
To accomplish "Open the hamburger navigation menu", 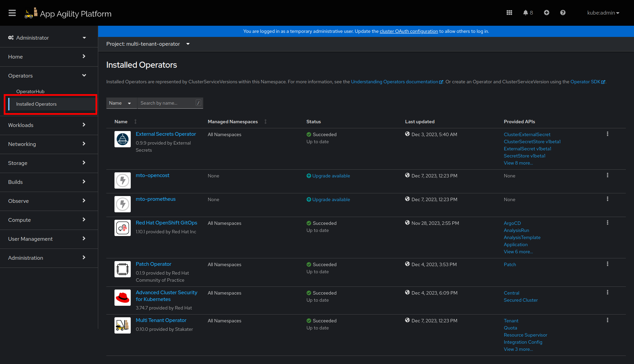I will pos(12,13).
